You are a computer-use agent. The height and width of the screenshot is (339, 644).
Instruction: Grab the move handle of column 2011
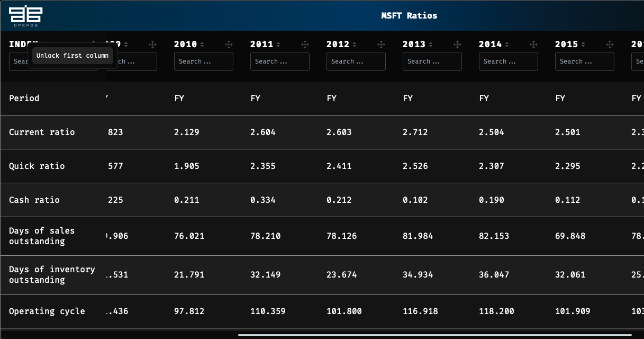(305, 44)
